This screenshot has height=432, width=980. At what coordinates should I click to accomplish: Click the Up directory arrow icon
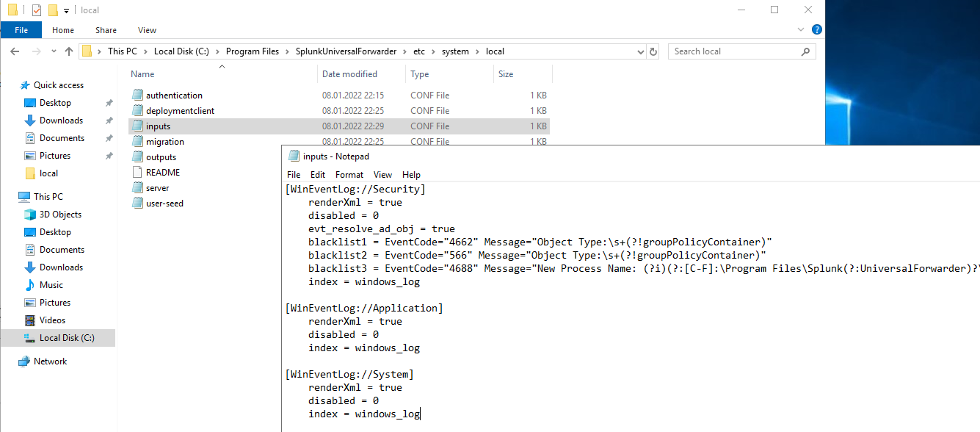tap(69, 51)
